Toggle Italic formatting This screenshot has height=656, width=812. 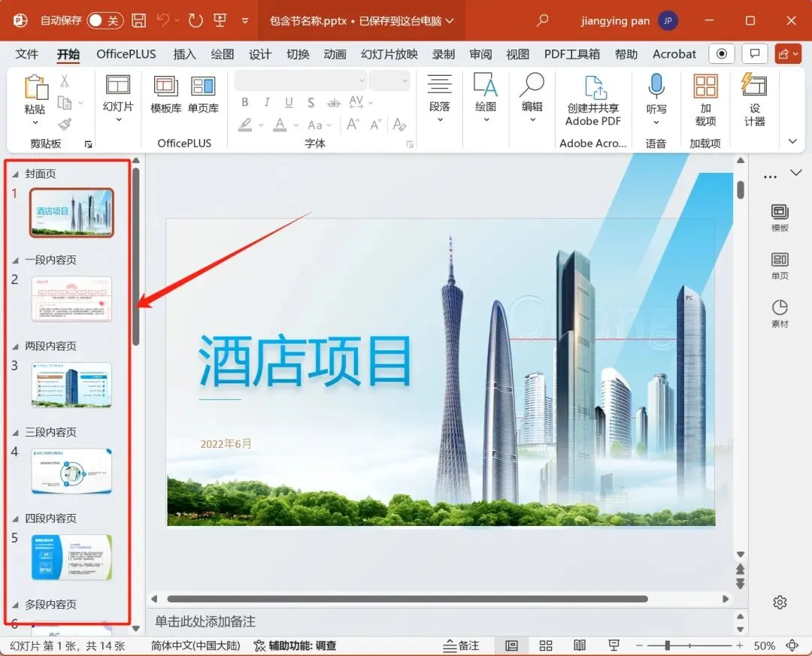click(x=267, y=102)
